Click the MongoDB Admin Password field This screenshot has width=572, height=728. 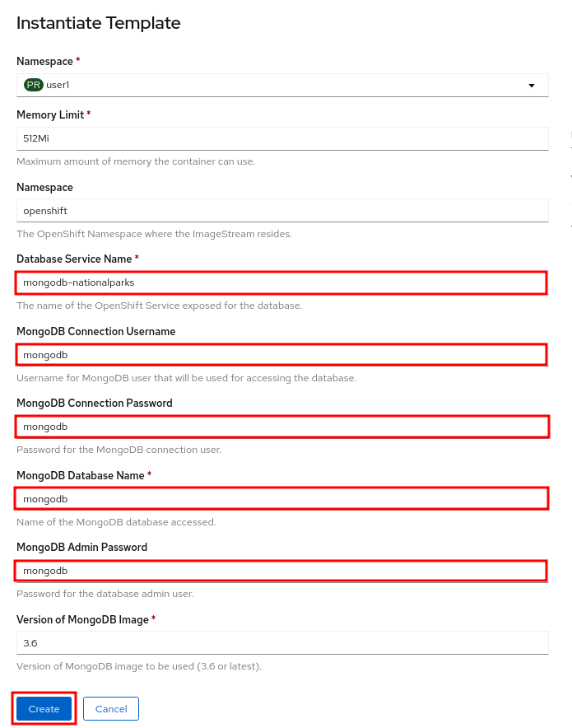tap(282, 570)
